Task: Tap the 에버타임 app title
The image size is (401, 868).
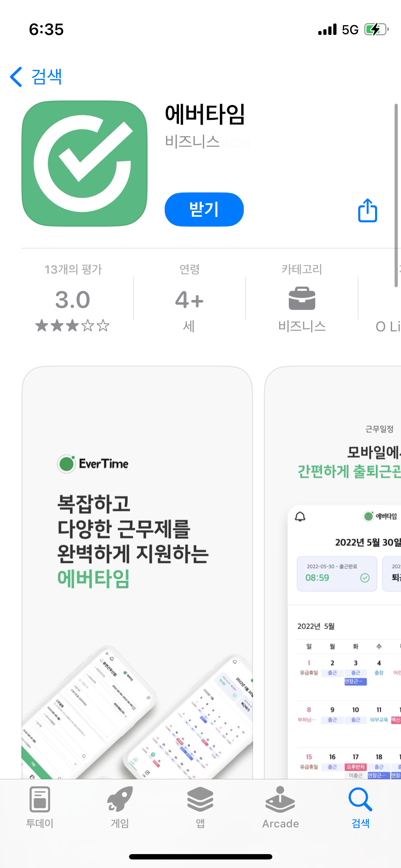Action: coord(205,114)
